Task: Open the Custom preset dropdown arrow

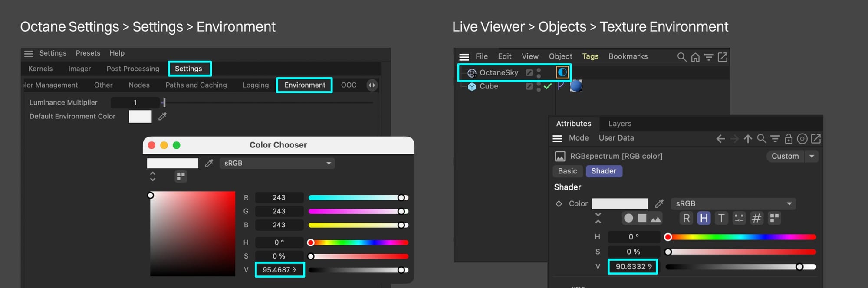Action: click(x=812, y=156)
